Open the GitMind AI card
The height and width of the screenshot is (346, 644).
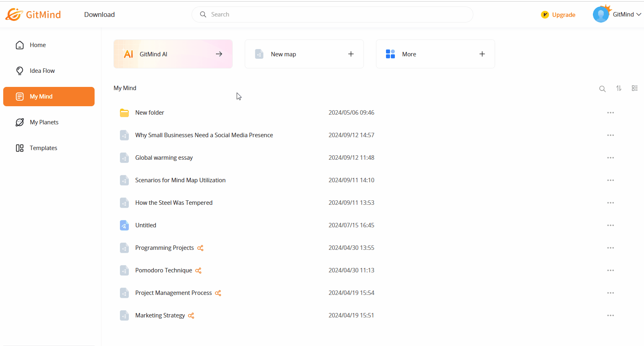click(173, 54)
